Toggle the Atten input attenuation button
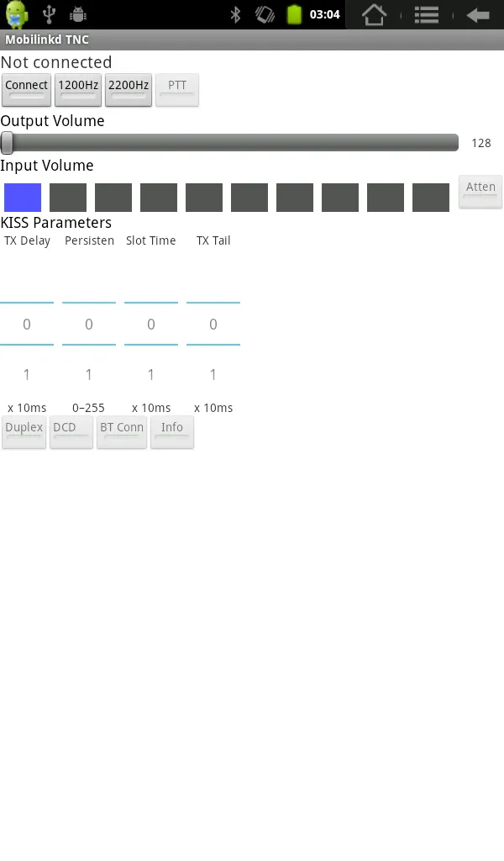Viewport: 504px width, 861px height. 480,192
